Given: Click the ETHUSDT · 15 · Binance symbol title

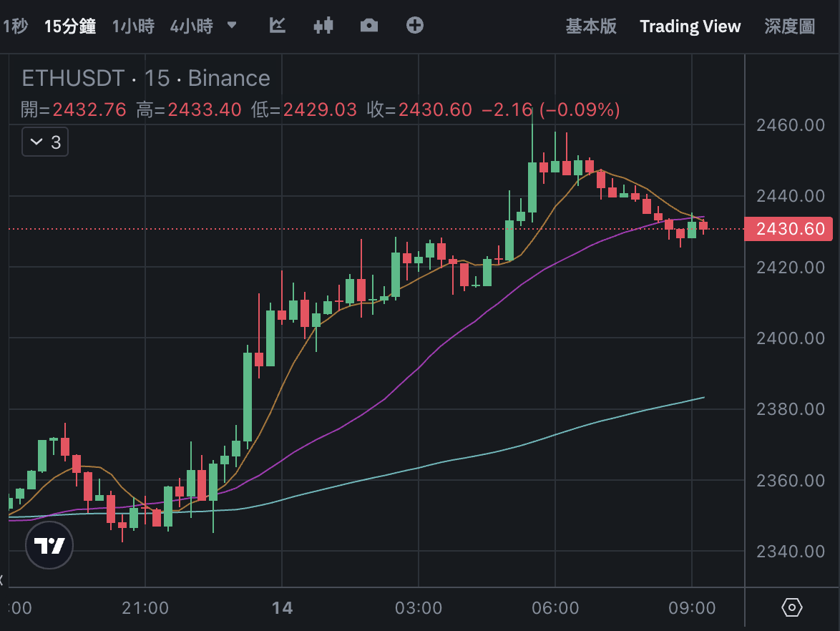Looking at the screenshot, I should tap(146, 78).
